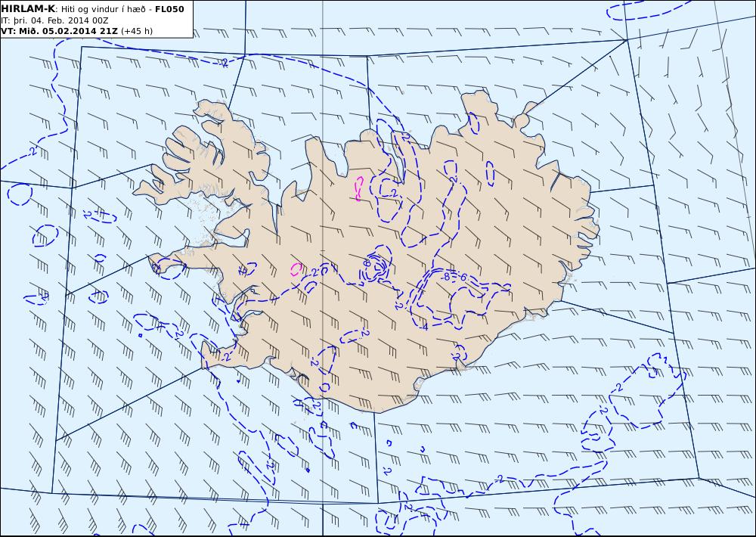This screenshot has height=537, width=756.
Task: Click the -4 isotherm contour label
Action: pos(423,327)
